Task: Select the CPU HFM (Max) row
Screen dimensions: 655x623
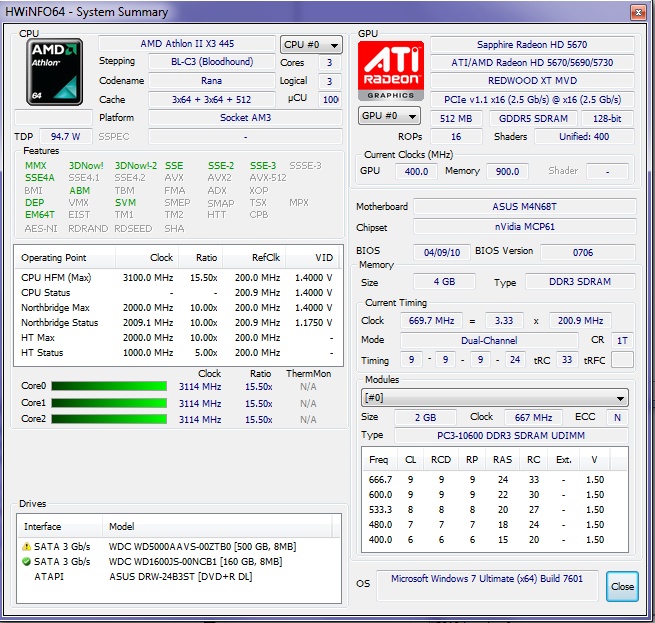Action: click(x=178, y=277)
